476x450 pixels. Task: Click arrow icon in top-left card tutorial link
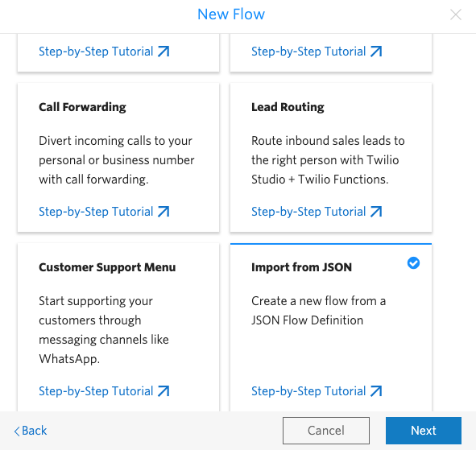point(163,52)
